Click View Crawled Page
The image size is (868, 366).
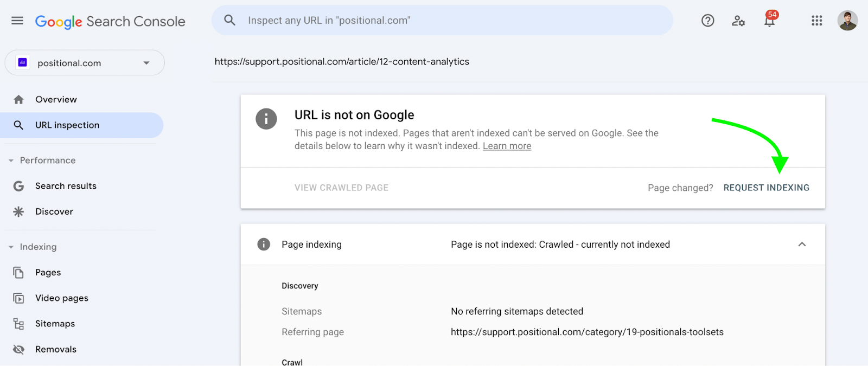pos(341,188)
